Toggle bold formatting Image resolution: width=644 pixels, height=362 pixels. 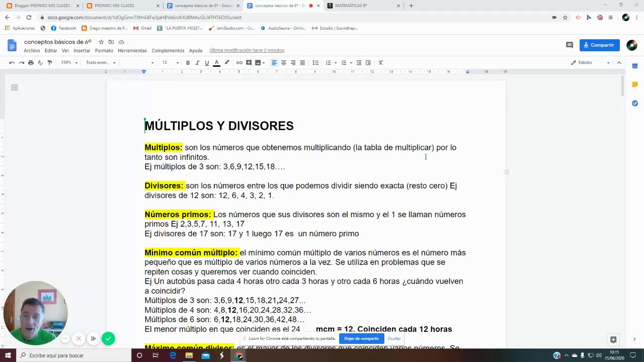coord(188,63)
